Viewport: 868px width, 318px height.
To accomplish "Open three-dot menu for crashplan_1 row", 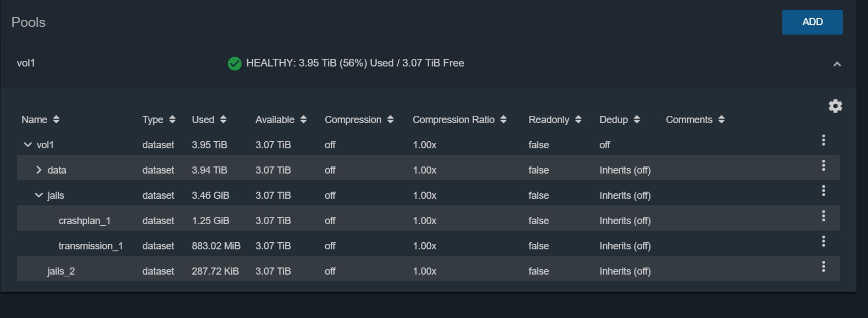I will [823, 216].
